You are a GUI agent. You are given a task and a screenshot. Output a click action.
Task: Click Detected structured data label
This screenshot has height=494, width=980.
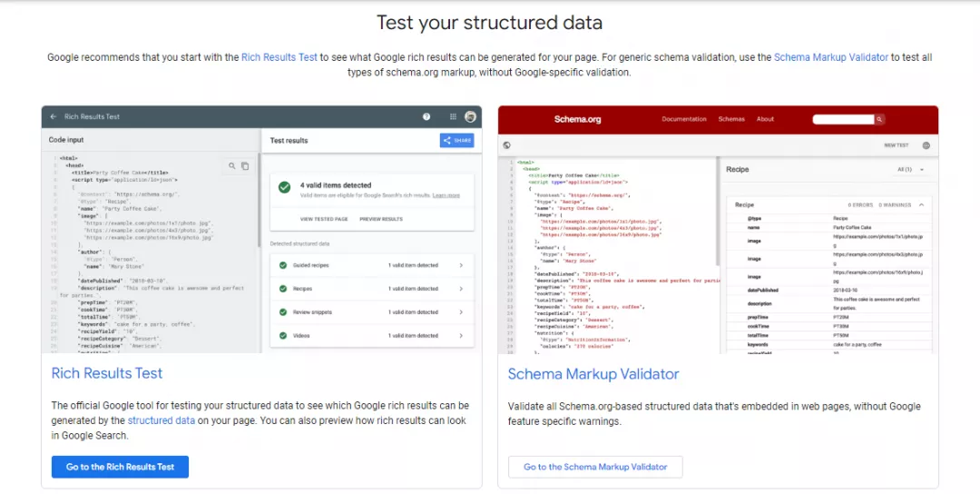tap(299, 243)
